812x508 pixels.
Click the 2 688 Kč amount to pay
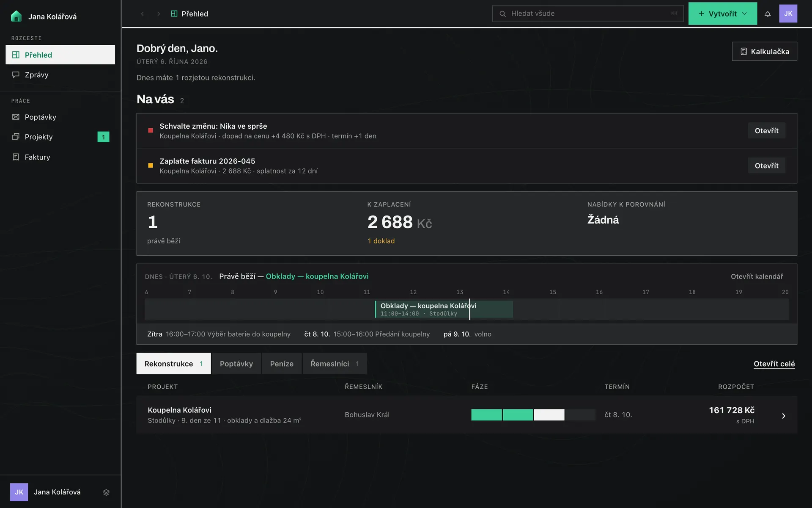[x=400, y=222]
